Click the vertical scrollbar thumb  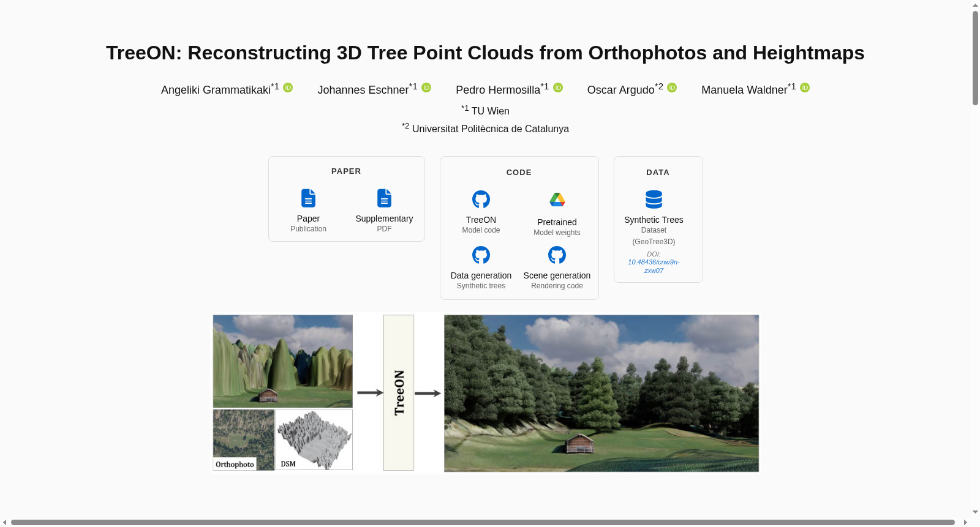[x=975, y=58]
